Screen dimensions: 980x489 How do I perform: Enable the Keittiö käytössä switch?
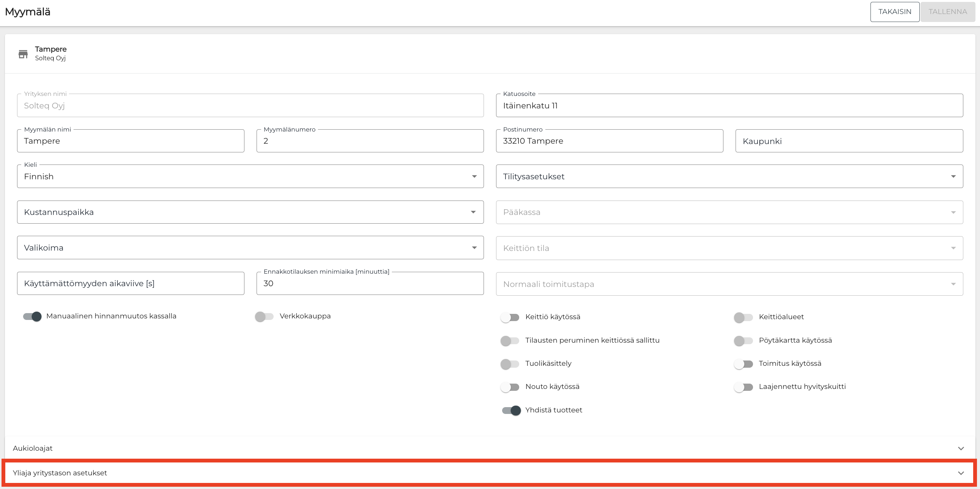click(x=510, y=317)
